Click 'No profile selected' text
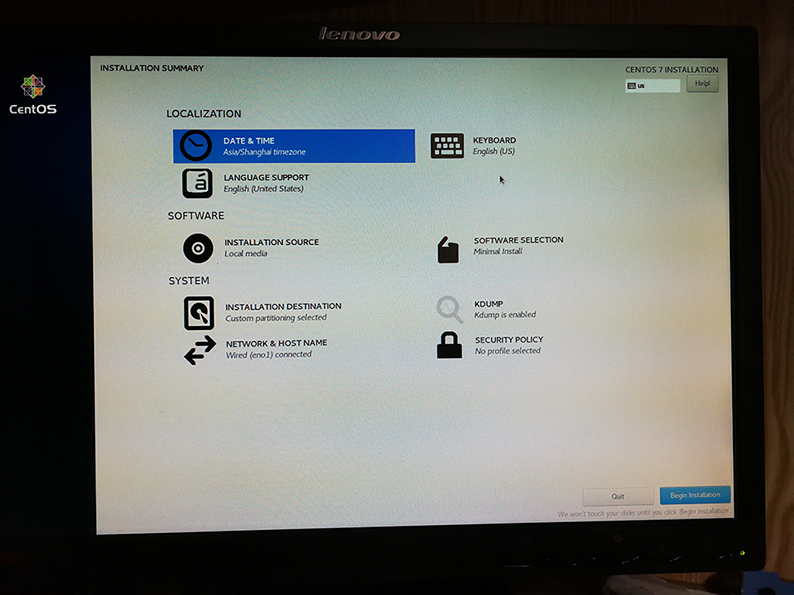This screenshot has height=595, width=794. (508, 351)
